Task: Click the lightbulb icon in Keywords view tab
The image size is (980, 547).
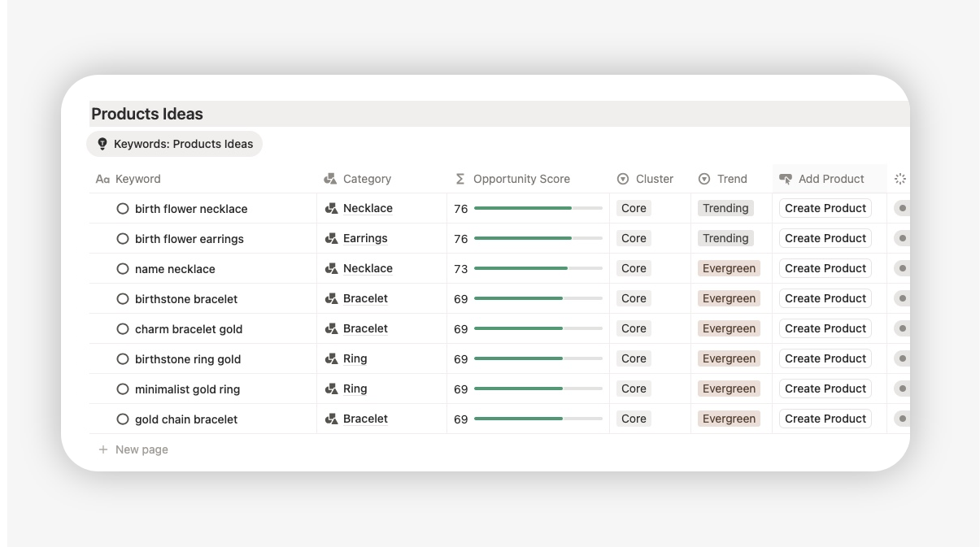Action: point(102,144)
